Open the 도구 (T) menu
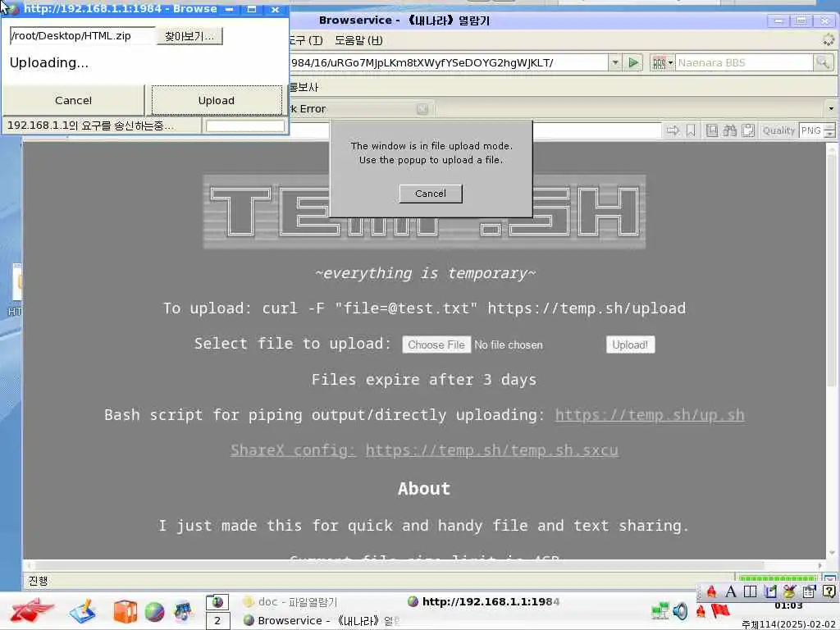840x630 pixels. pyautogui.click(x=306, y=40)
